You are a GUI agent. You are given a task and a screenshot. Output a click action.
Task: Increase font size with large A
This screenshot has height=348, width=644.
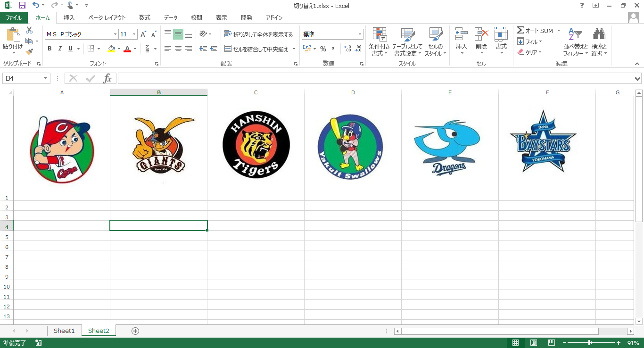(x=144, y=34)
